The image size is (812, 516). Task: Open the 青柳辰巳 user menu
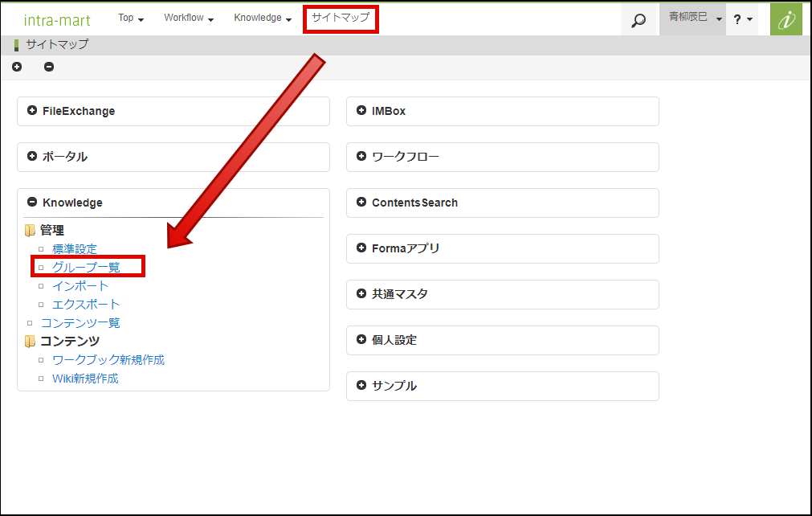click(x=693, y=18)
